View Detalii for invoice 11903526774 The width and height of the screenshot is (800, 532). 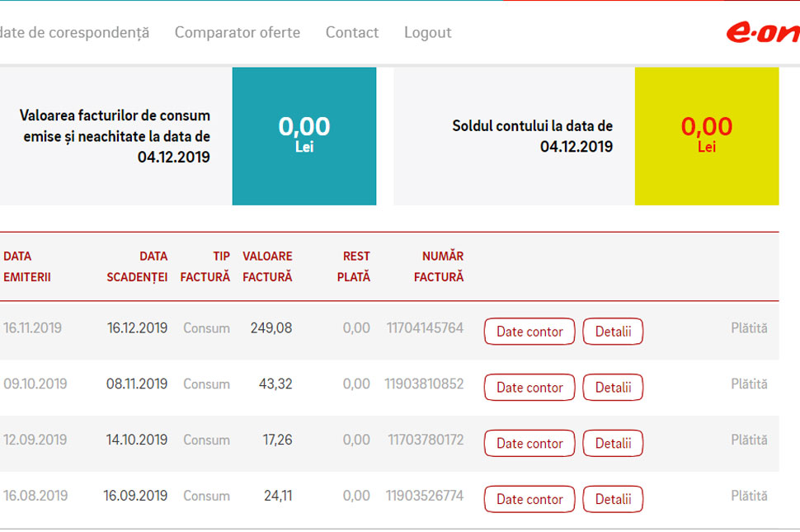tap(613, 499)
